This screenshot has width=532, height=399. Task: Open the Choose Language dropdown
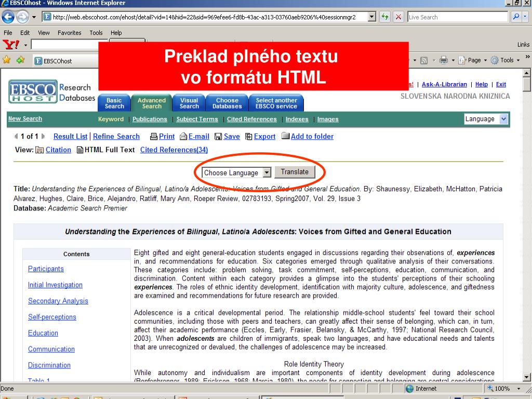(236, 172)
